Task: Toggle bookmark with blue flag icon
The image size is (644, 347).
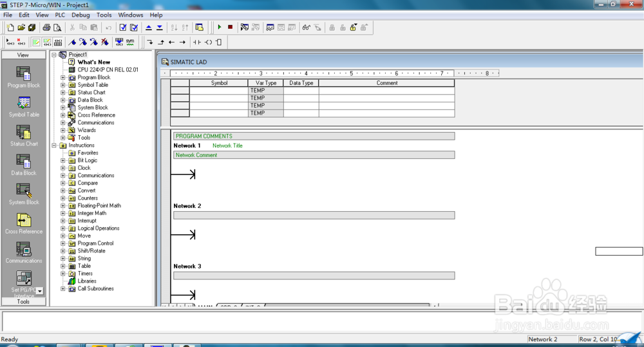Action: pyautogui.click(x=72, y=42)
